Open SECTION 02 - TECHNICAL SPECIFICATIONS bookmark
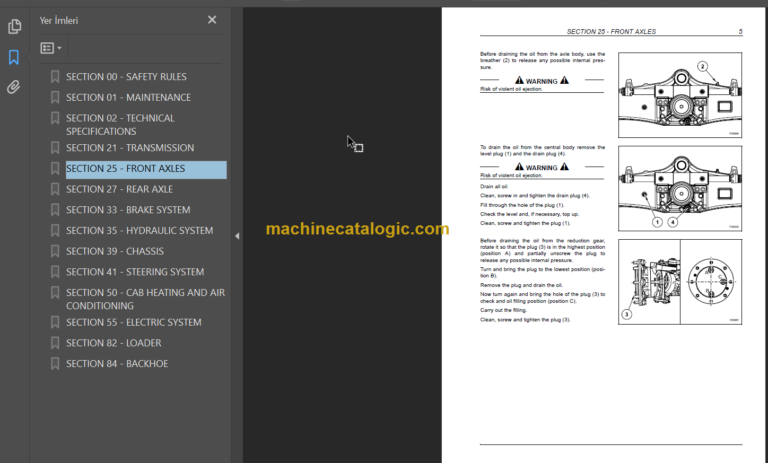Screen dimensions: 768x463 click(x=120, y=125)
